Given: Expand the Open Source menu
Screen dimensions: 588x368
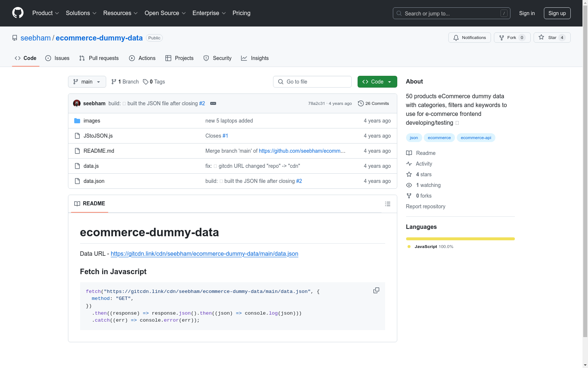Looking at the screenshot, I should (165, 13).
